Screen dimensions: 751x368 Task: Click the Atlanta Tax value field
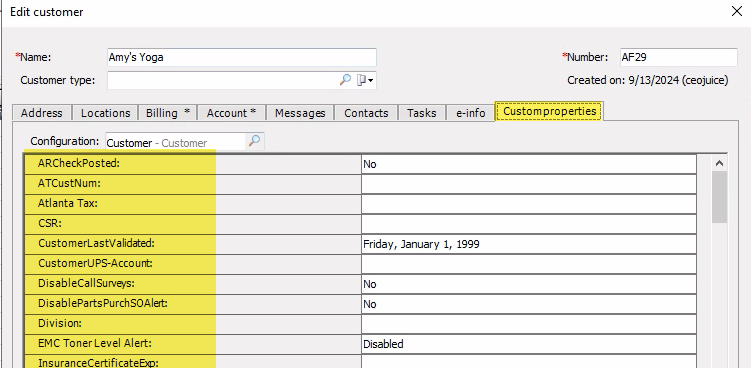pos(529,204)
